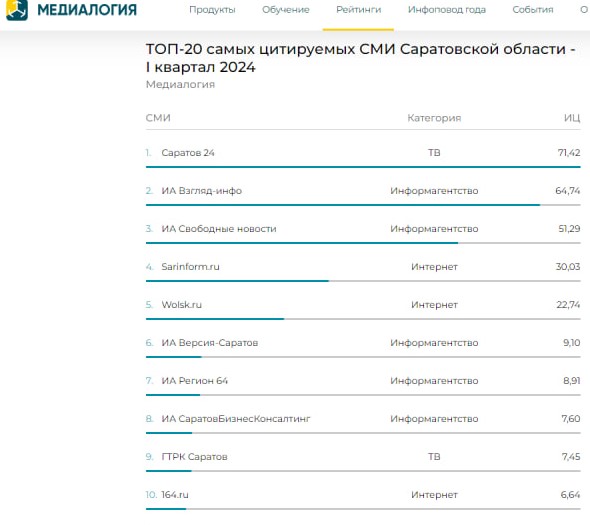Click the Медиалогия logo icon
Image resolution: width=590 pixels, height=525 pixels.
(x=17, y=9)
